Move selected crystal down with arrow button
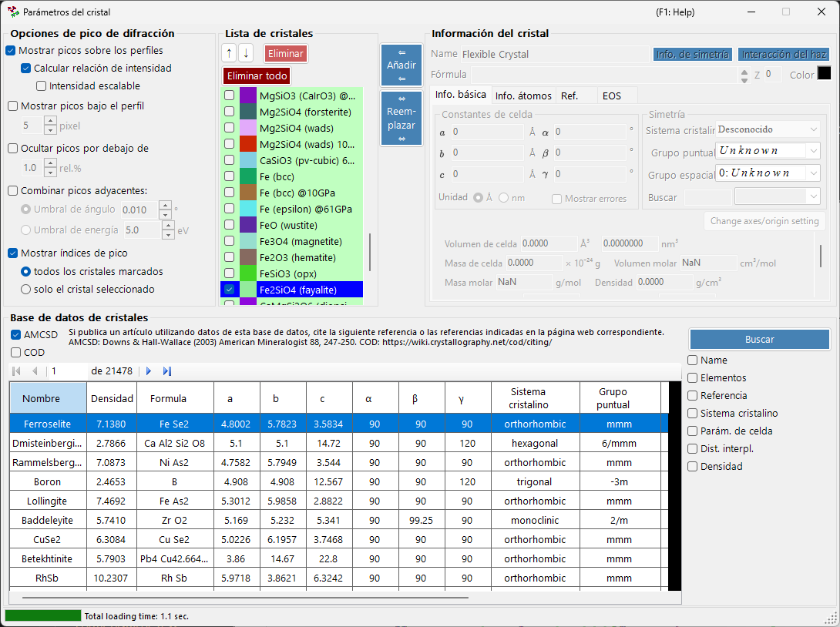 coord(246,53)
